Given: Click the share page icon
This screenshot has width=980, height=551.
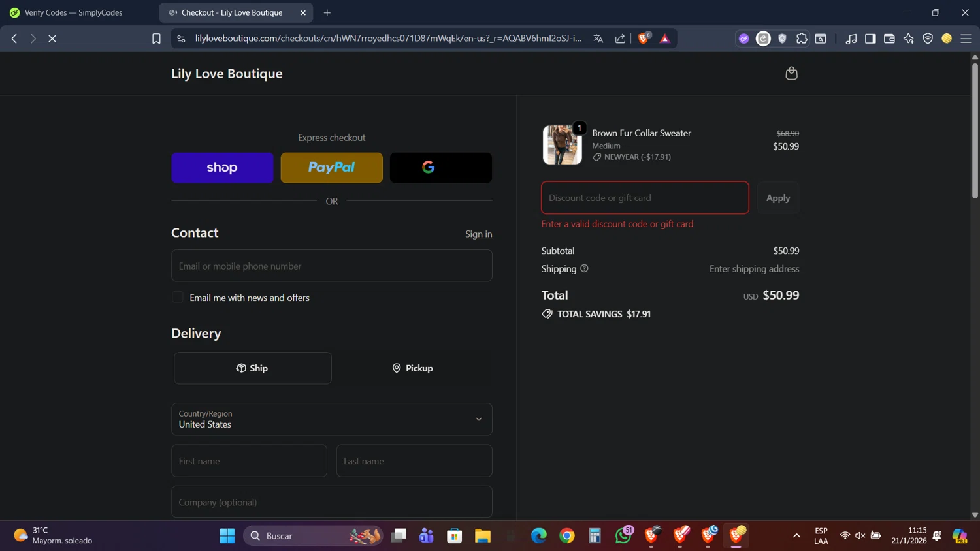Looking at the screenshot, I should coord(620,39).
